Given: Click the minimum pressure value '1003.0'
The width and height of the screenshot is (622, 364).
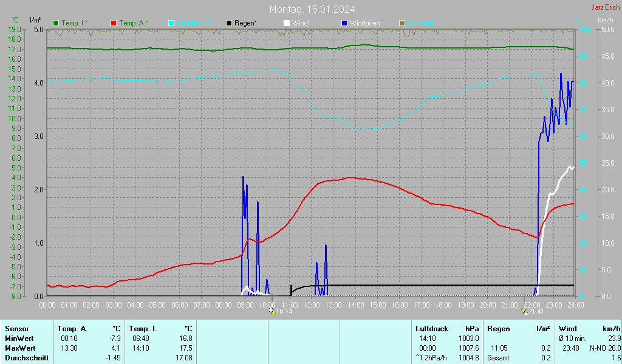Looking at the screenshot, I should click(470, 339).
